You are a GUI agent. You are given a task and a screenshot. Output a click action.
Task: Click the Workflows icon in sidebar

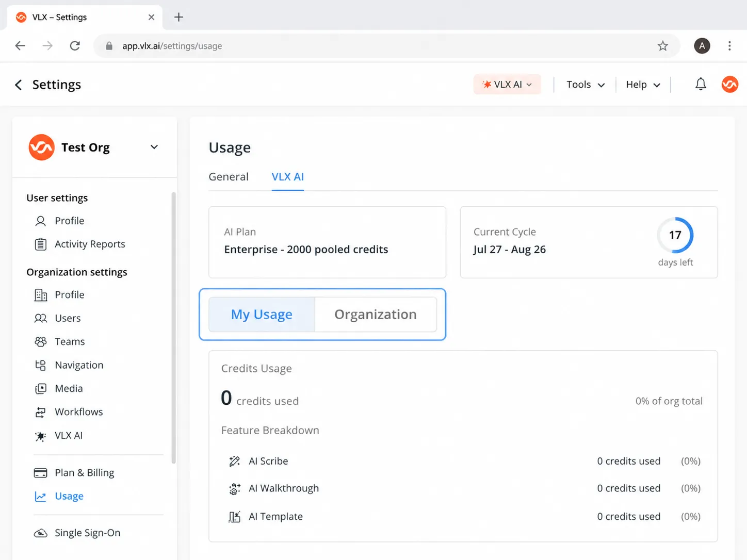pos(40,412)
